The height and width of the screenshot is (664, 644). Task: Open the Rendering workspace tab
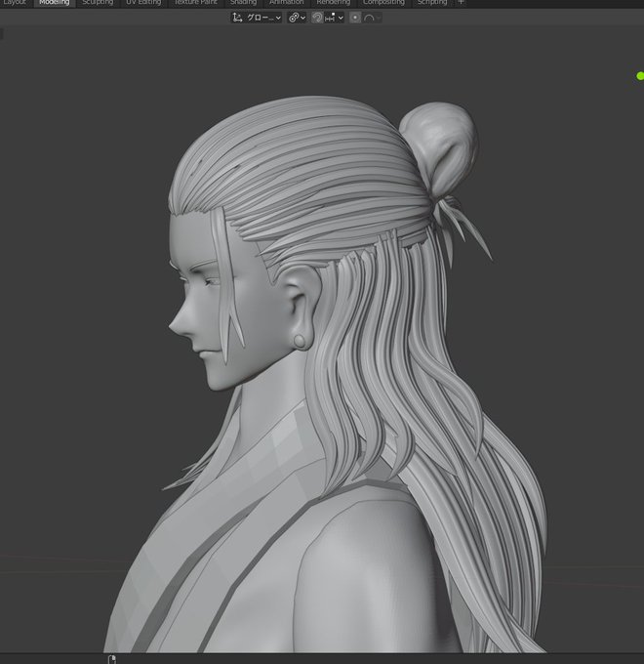coord(334,3)
